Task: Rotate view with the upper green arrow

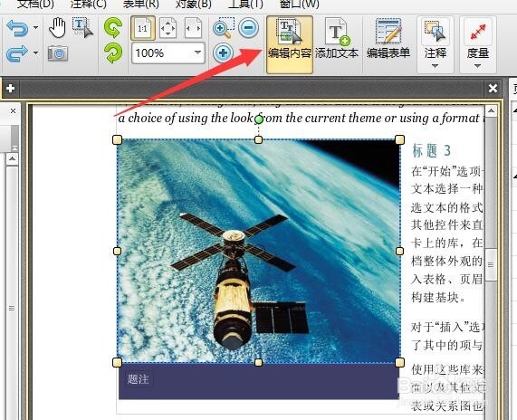Action: point(113,28)
